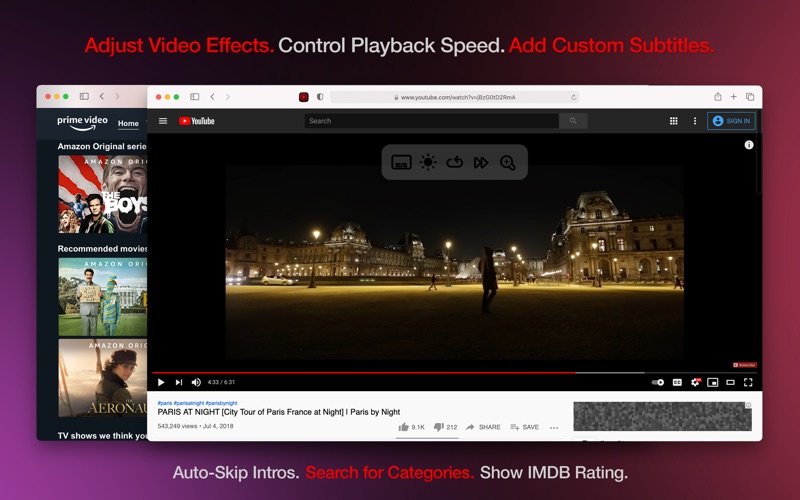Image resolution: width=800 pixels, height=500 pixels.
Task: Mute the video volume
Action: 196,382
